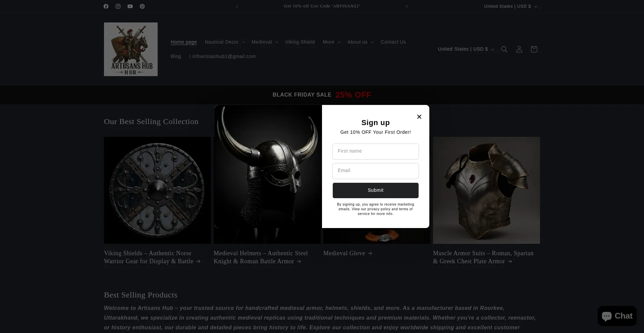
Task: Open top bar United States USD selector
Action: [x=511, y=6]
